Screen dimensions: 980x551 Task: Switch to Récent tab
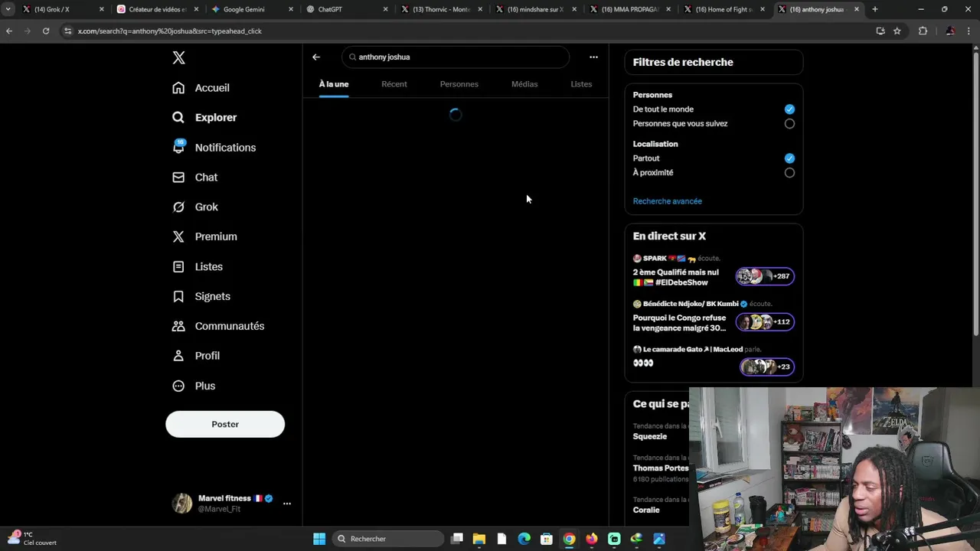pyautogui.click(x=394, y=84)
